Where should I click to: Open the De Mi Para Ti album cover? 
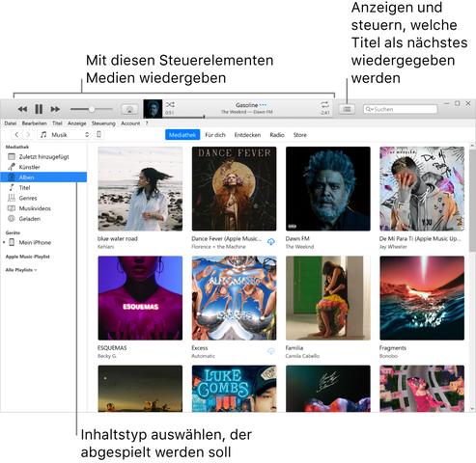422,189
